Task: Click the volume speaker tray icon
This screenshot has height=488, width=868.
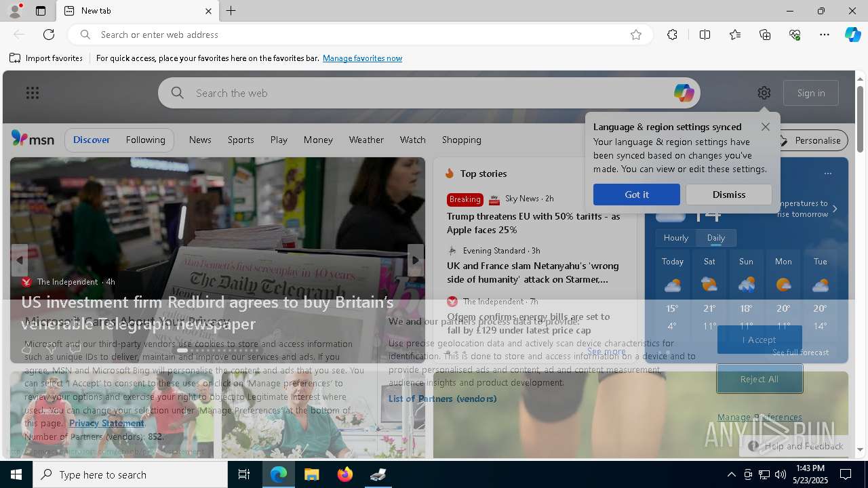Action: [x=780, y=474]
